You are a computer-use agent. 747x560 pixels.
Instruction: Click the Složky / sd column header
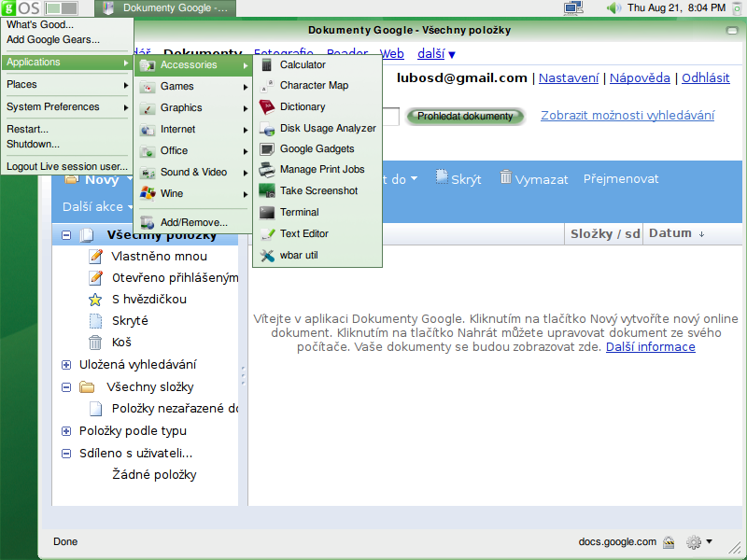pyautogui.click(x=603, y=233)
